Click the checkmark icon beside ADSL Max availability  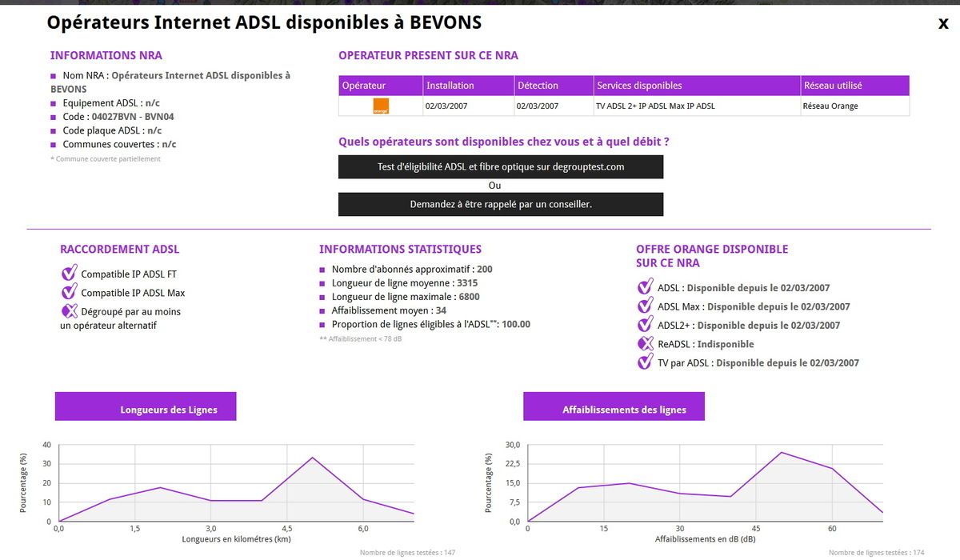point(646,306)
